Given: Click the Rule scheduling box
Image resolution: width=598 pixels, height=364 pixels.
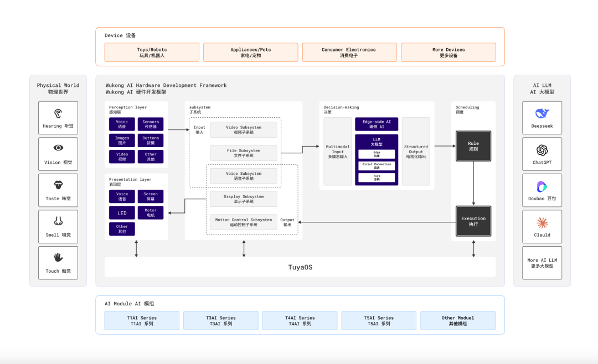Looking at the screenshot, I should pos(473,146).
